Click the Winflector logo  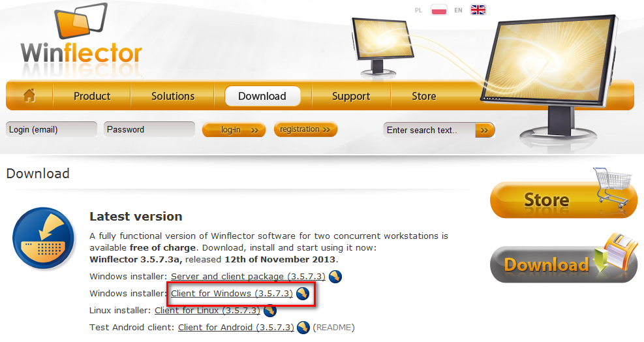tap(82, 39)
